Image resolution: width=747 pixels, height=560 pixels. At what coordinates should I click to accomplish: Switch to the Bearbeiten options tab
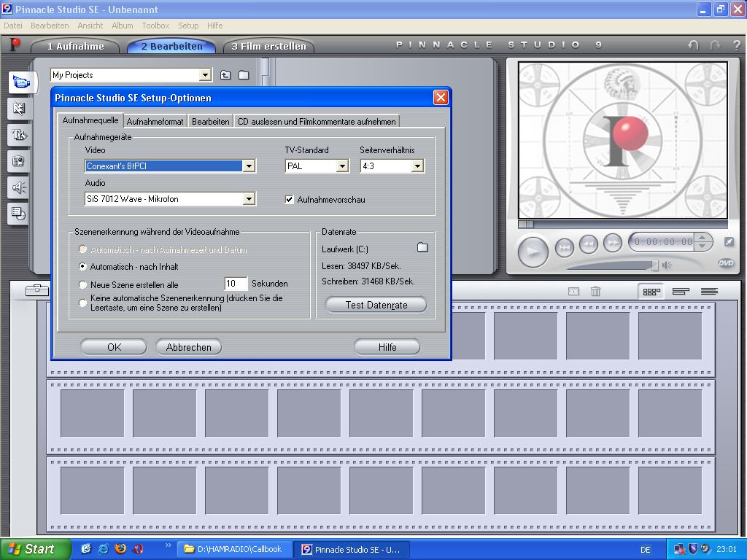pyautogui.click(x=211, y=122)
